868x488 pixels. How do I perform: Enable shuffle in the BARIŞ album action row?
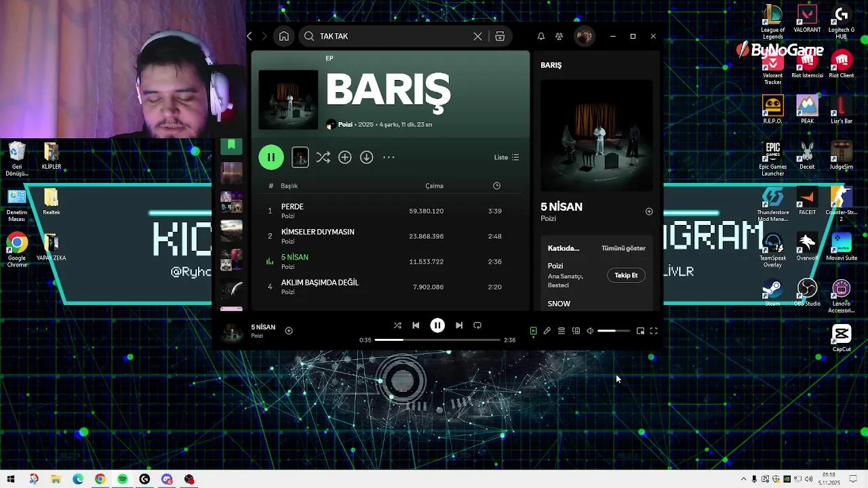[323, 157]
